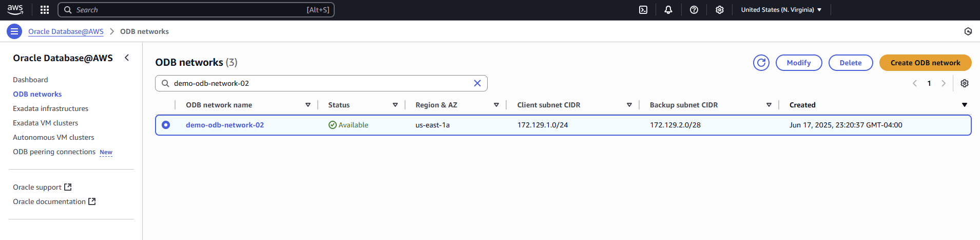
Task: Click the Delete button
Action: [851, 63]
